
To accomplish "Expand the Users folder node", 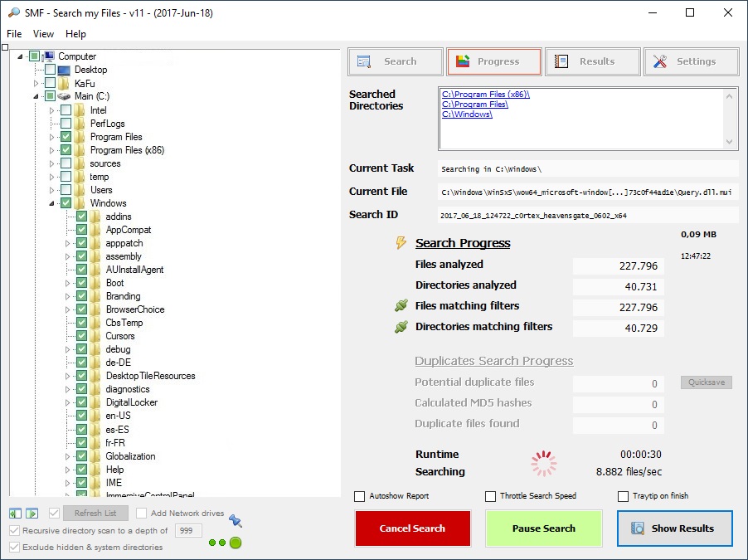I will 52,190.
